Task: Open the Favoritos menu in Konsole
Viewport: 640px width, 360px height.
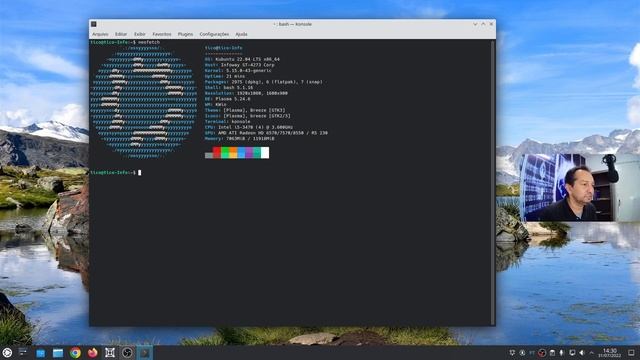Action: (x=162, y=34)
